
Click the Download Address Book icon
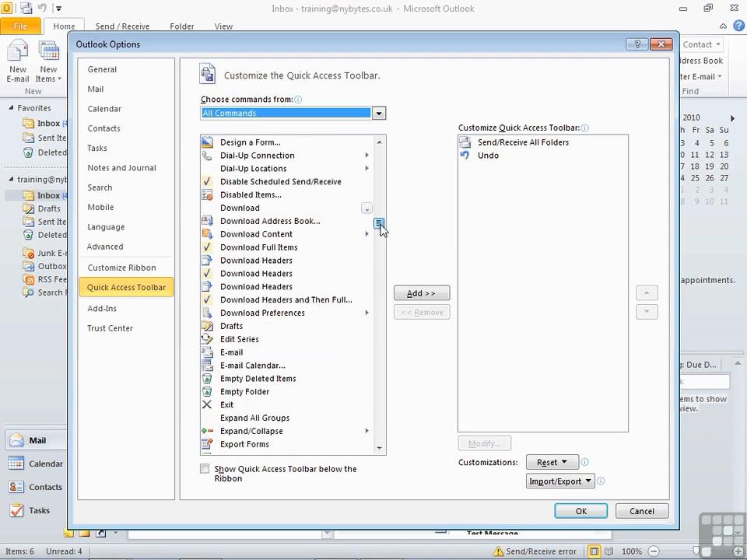pos(207,221)
